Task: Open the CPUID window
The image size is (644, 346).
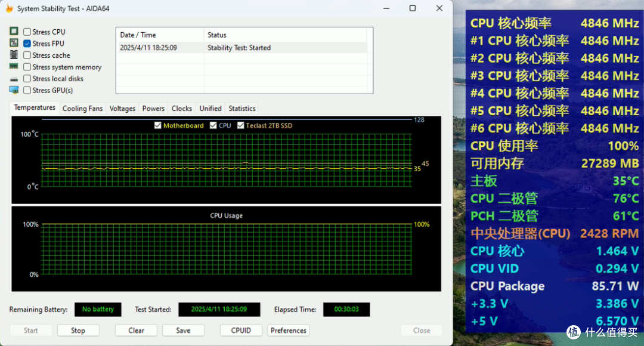Action: tap(241, 330)
